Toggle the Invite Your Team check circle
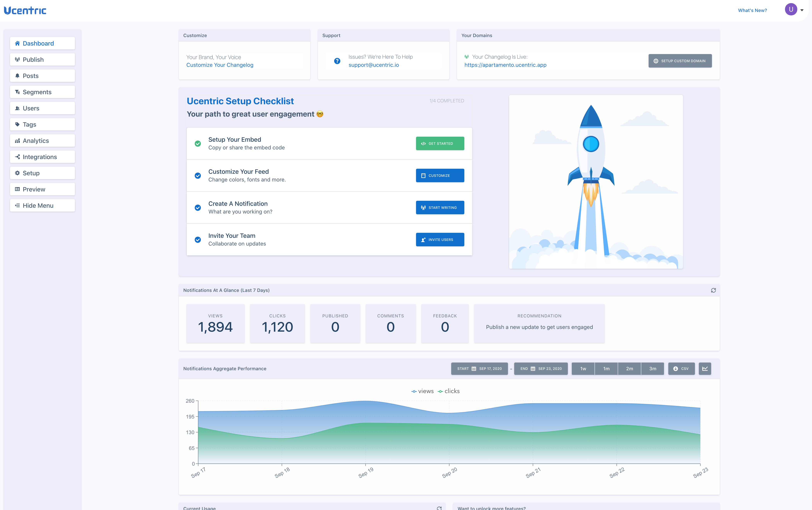The width and height of the screenshot is (812, 510). 198,240
